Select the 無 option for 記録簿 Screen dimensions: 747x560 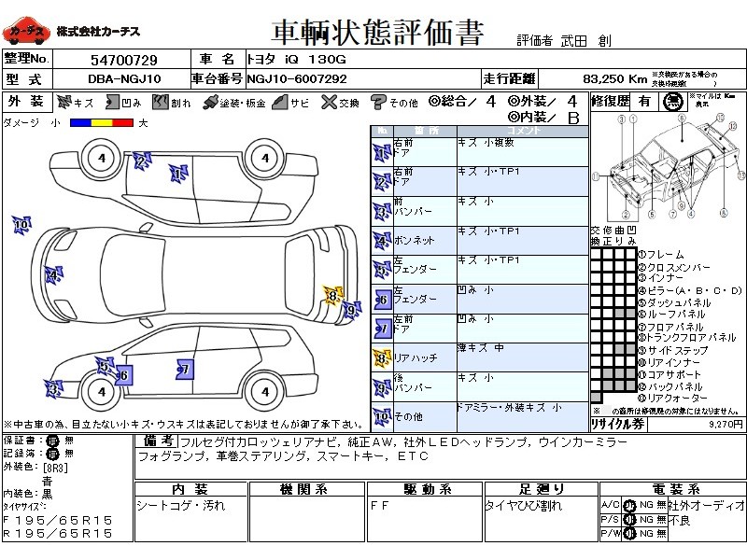pos(69,454)
